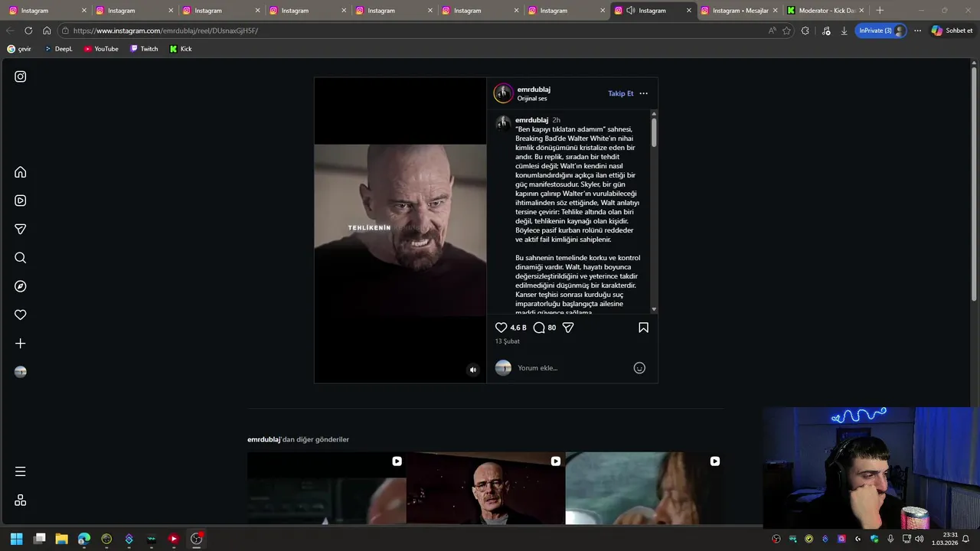The width and height of the screenshot is (980, 551).
Task: Open Search magnifier in sidebar
Action: pos(21,258)
